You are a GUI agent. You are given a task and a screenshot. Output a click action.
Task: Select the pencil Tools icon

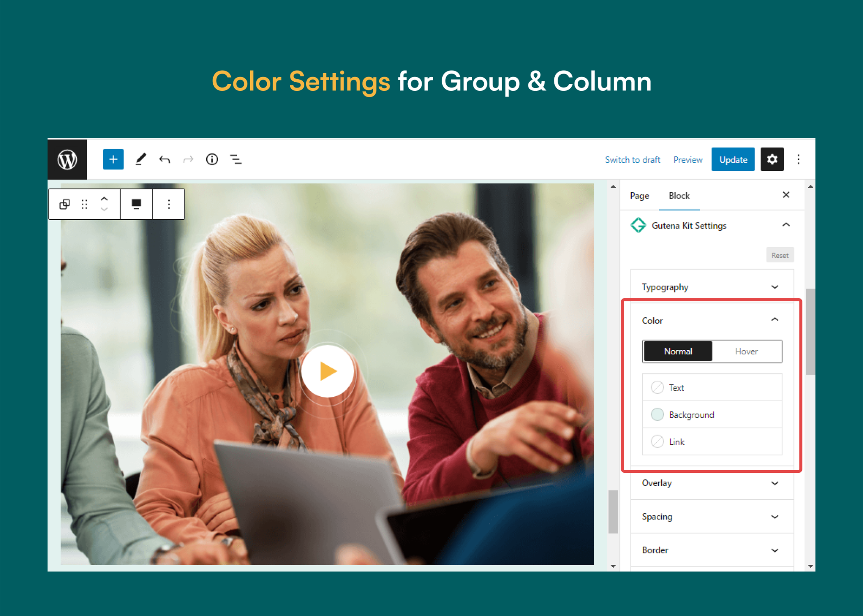(x=141, y=159)
